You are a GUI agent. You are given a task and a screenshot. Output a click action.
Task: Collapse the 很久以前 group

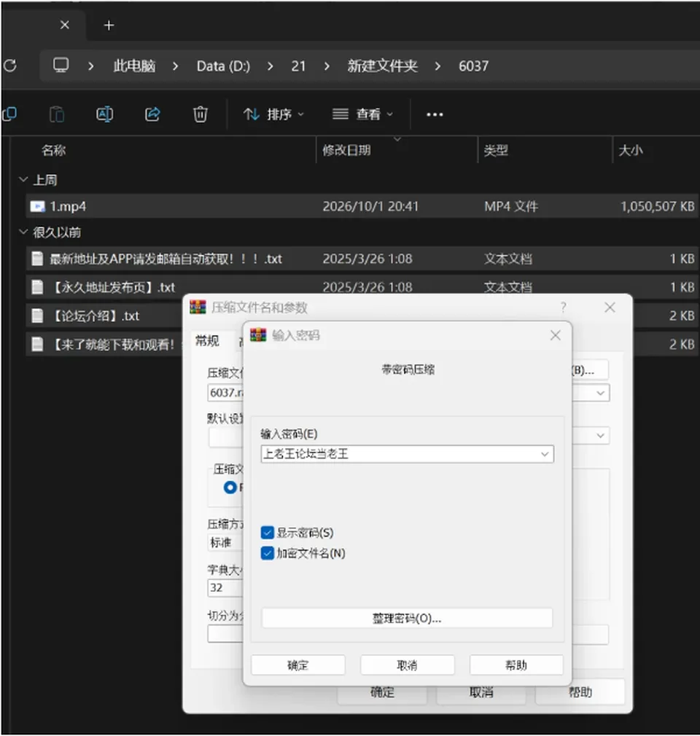tap(23, 232)
